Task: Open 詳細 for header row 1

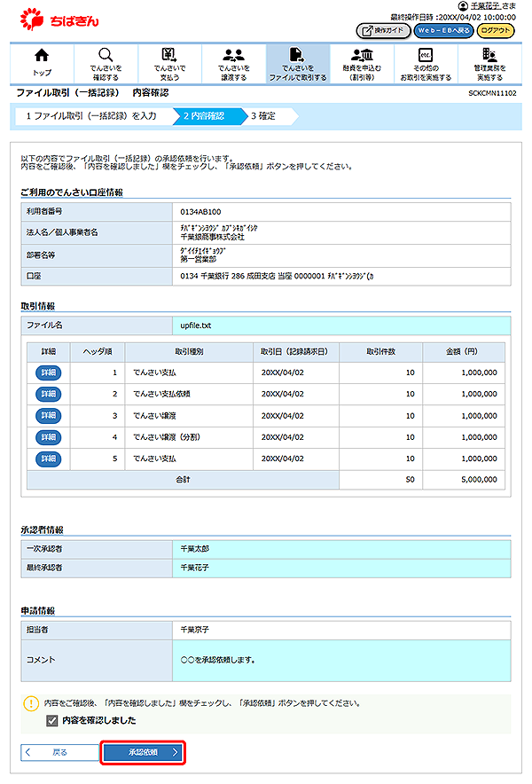Action: 49,372
